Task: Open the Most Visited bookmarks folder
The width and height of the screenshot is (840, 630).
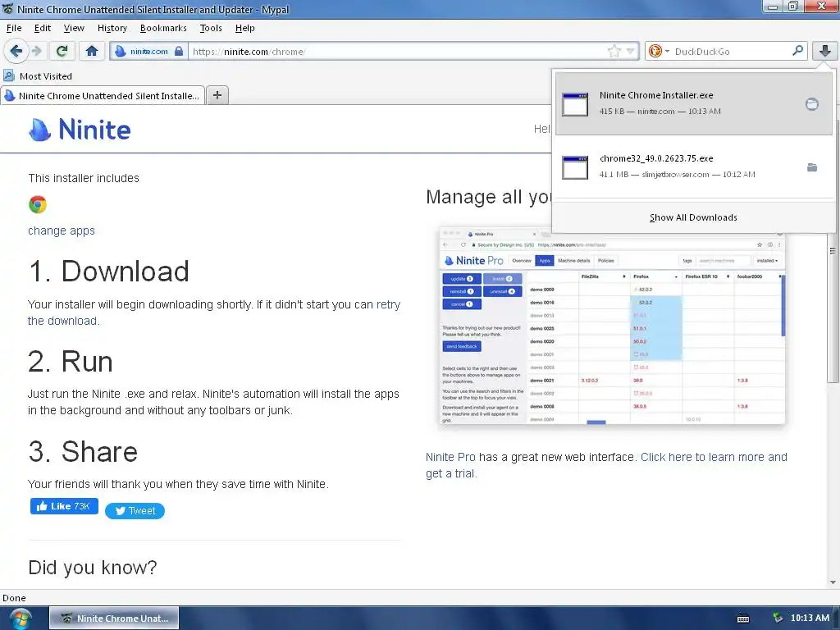Action: (x=38, y=76)
